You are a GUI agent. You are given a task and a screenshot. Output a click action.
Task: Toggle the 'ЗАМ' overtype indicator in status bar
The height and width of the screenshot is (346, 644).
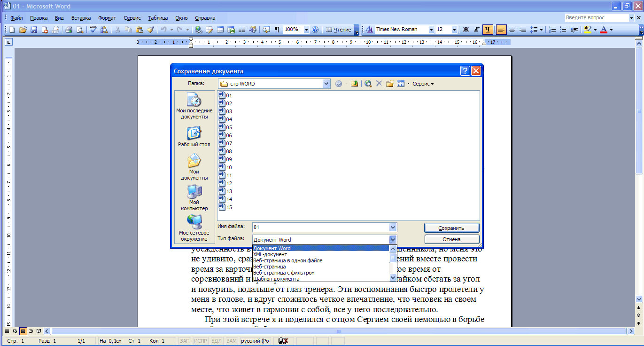(232, 341)
